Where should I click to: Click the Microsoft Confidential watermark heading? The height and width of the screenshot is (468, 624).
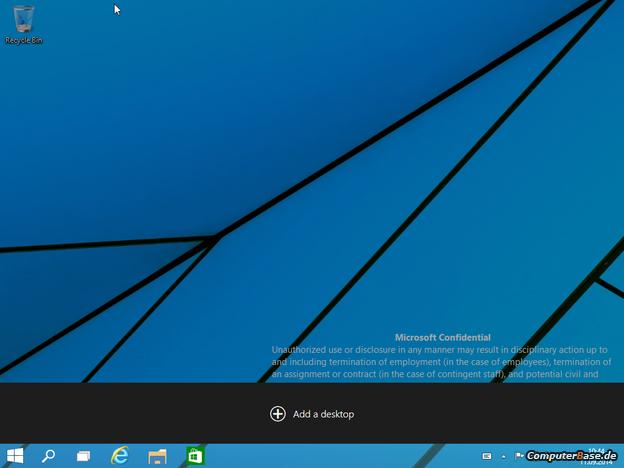point(442,338)
